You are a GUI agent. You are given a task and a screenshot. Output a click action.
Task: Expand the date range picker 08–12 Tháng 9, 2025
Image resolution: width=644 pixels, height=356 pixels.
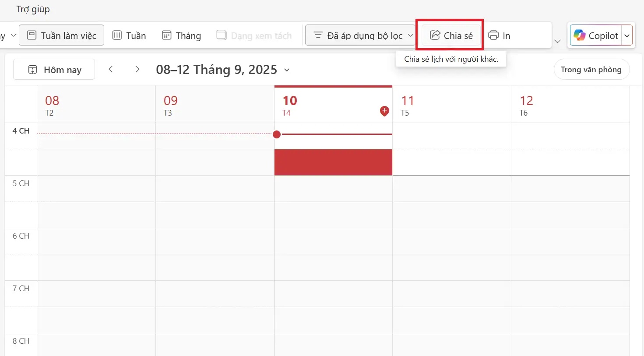(x=223, y=70)
